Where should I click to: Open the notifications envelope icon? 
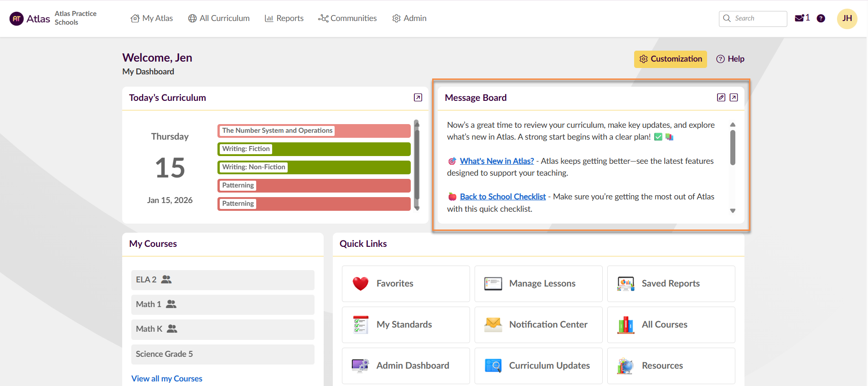[x=799, y=18]
